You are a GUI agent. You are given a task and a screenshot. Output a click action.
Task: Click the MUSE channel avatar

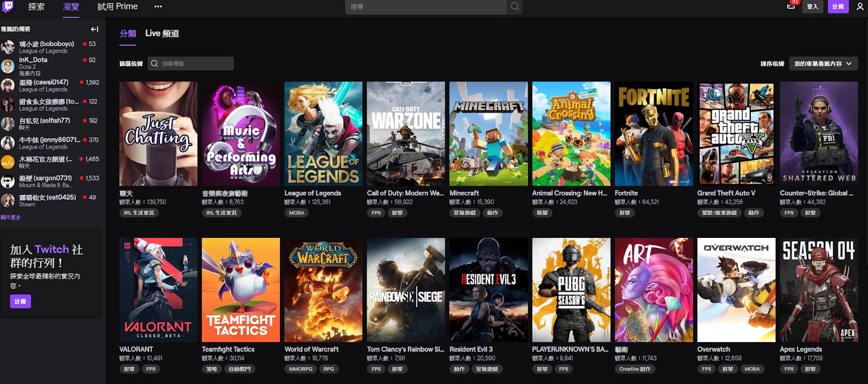pyautogui.click(x=8, y=162)
